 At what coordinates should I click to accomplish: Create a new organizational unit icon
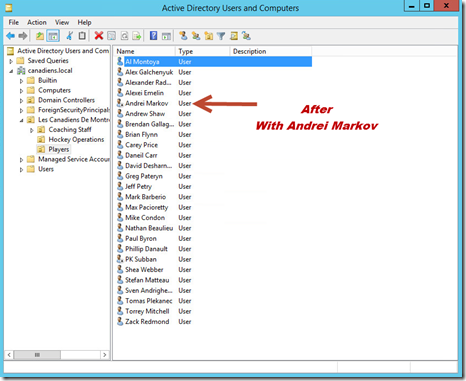[209, 36]
